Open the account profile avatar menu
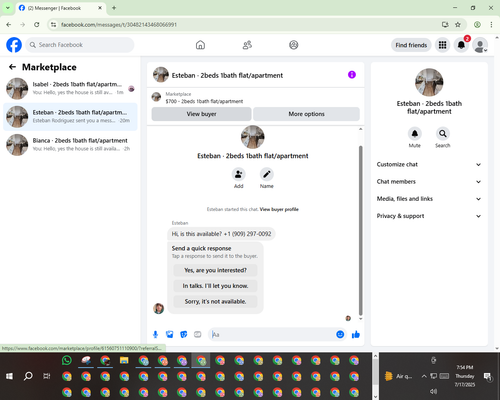 [480, 45]
